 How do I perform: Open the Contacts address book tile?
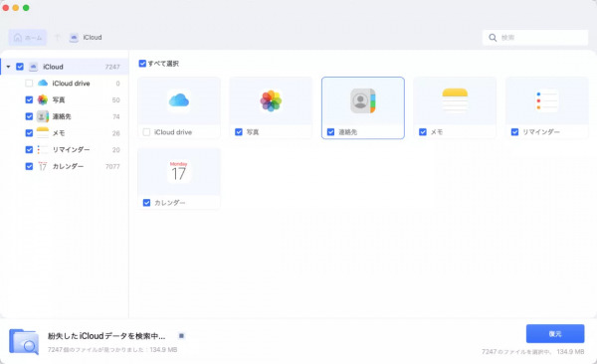(x=363, y=100)
